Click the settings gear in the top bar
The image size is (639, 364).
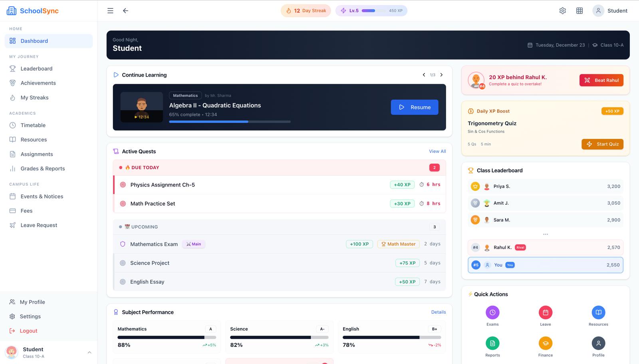pos(562,11)
